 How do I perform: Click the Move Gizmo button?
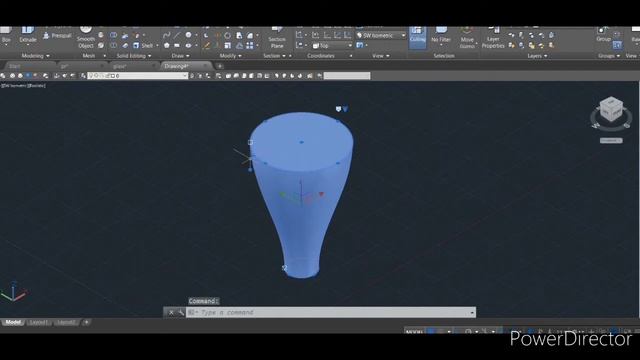coord(467,38)
